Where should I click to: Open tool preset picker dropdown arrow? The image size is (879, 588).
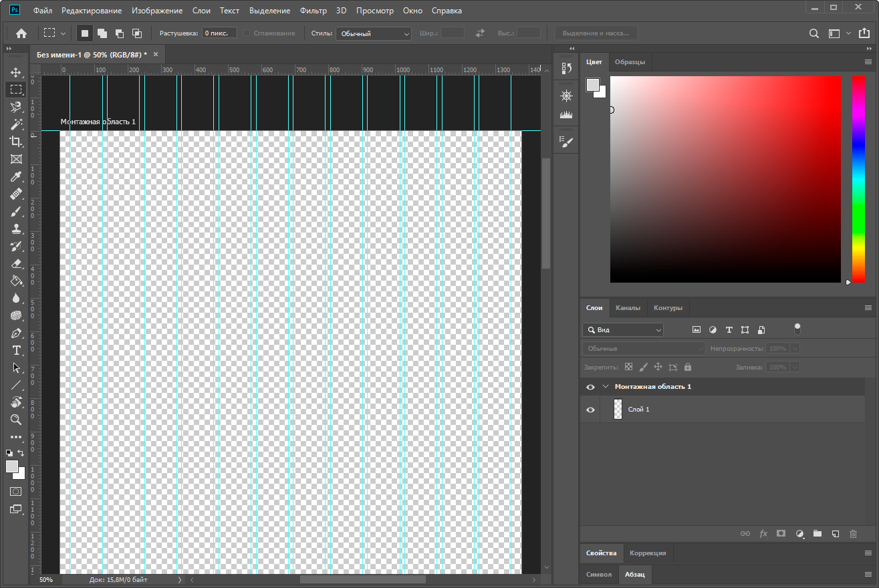[x=64, y=33]
